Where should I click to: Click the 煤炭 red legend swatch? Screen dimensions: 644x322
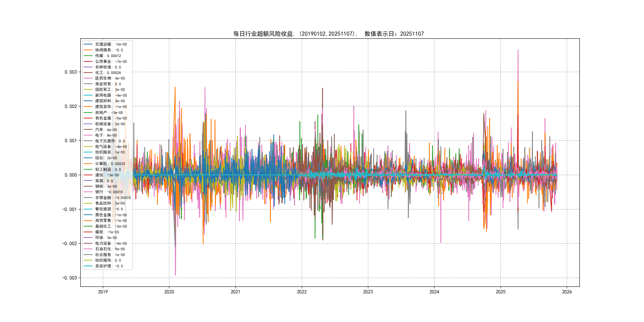[x=88, y=232]
